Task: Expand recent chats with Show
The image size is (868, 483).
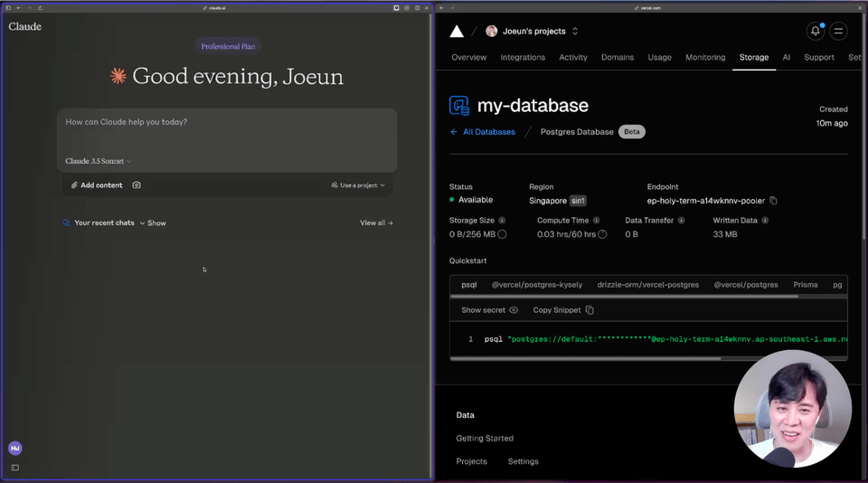Action: (x=153, y=223)
